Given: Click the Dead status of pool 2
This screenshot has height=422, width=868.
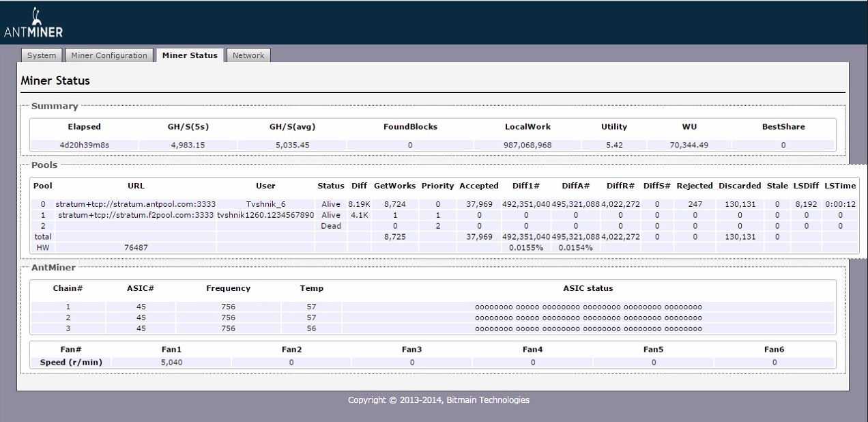Looking at the screenshot, I should coord(330,226).
